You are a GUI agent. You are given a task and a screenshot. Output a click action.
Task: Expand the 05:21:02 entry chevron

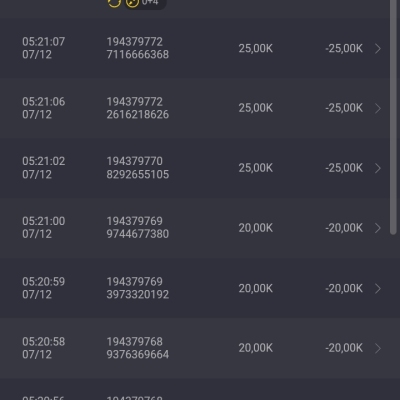tap(378, 168)
